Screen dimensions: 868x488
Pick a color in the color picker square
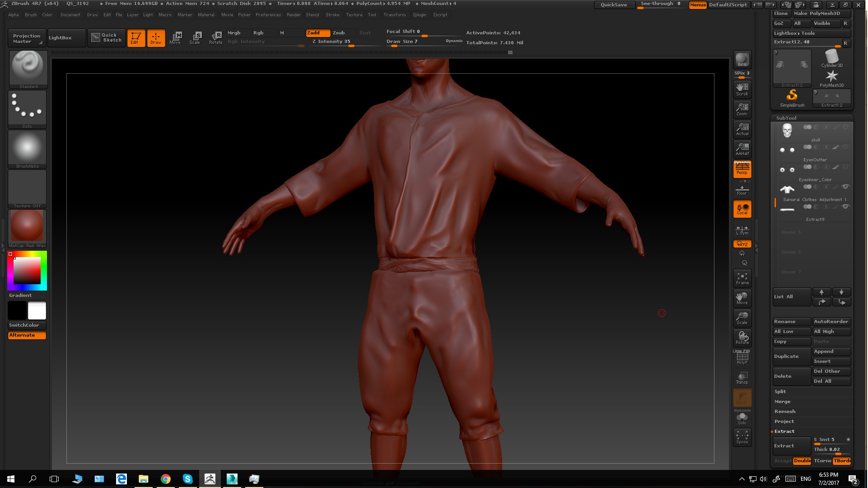[27, 271]
